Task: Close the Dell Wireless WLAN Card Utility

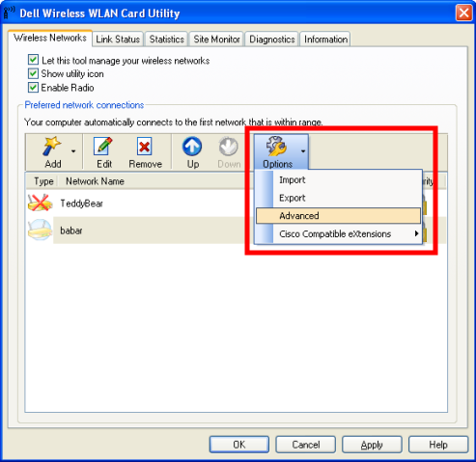Action: 463,14
